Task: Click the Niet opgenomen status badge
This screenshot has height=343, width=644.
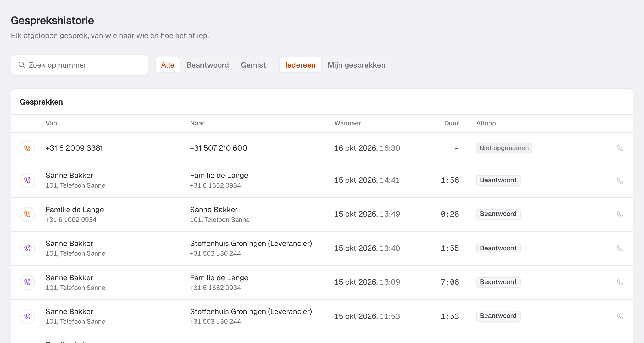Action: (x=504, y=148)
